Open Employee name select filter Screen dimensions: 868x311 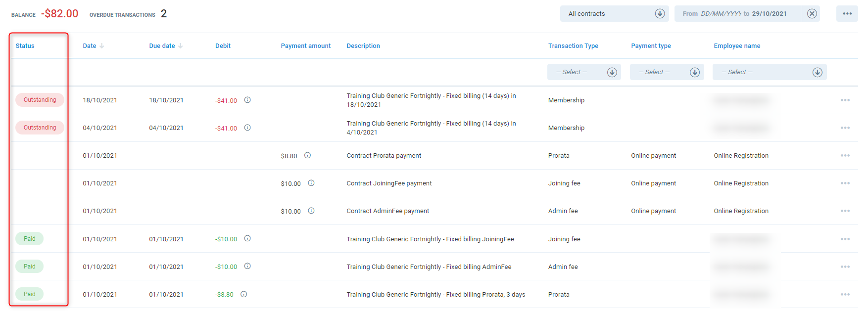[769, 72]
